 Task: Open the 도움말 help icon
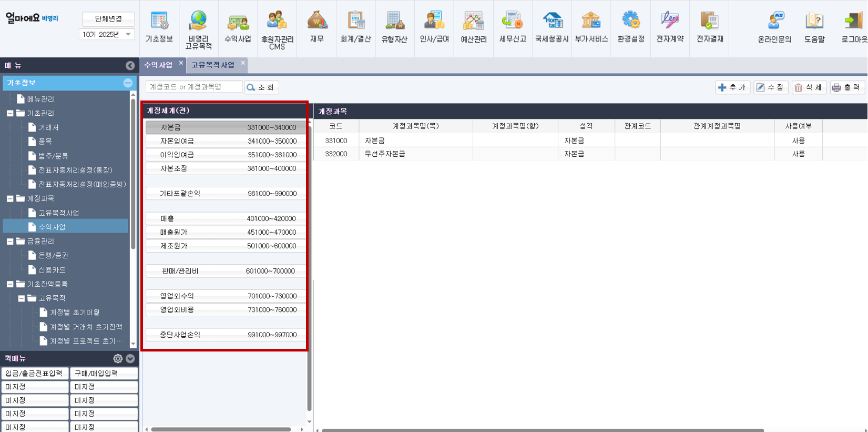814,27
